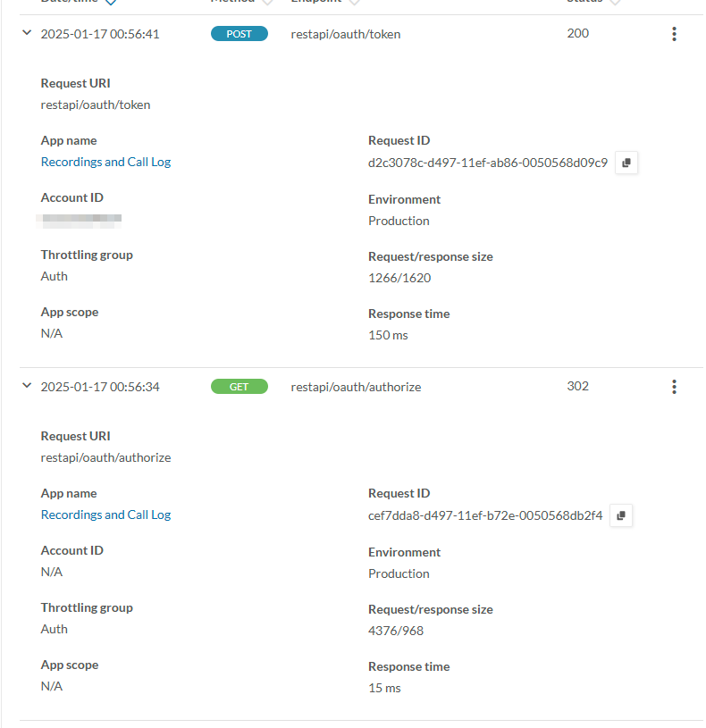The width and height of the screenshot is (706, 728).
Task: Open the Method column sort dropdown
Action: (265, 2)
